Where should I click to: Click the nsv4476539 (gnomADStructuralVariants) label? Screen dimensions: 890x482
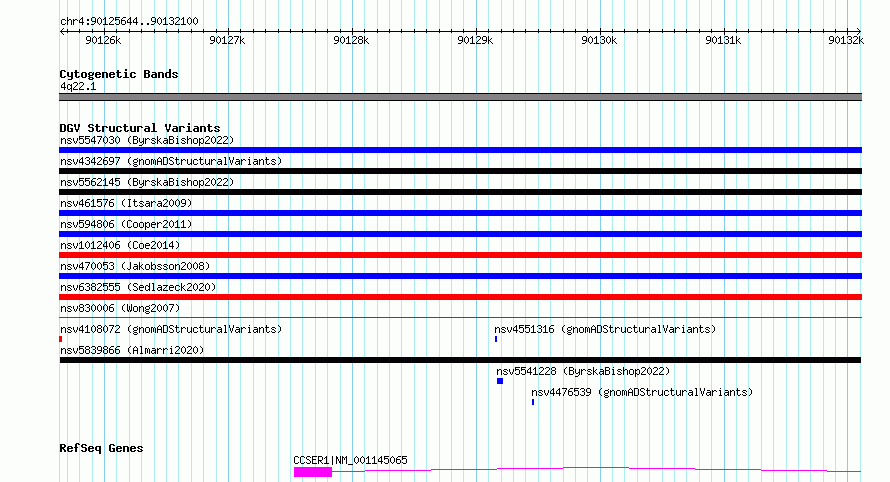(x=642, y=392)
